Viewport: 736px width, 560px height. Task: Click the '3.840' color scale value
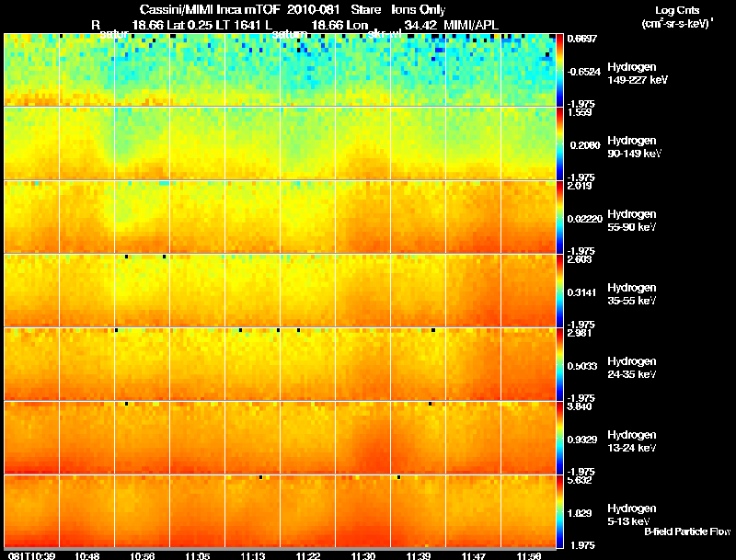click(x=580, y=406)
